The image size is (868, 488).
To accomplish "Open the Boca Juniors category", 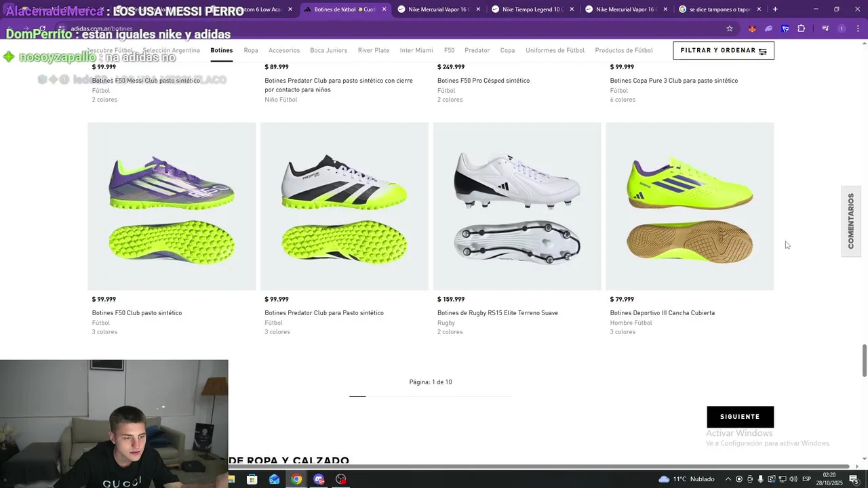I will (x=329, y=50).
